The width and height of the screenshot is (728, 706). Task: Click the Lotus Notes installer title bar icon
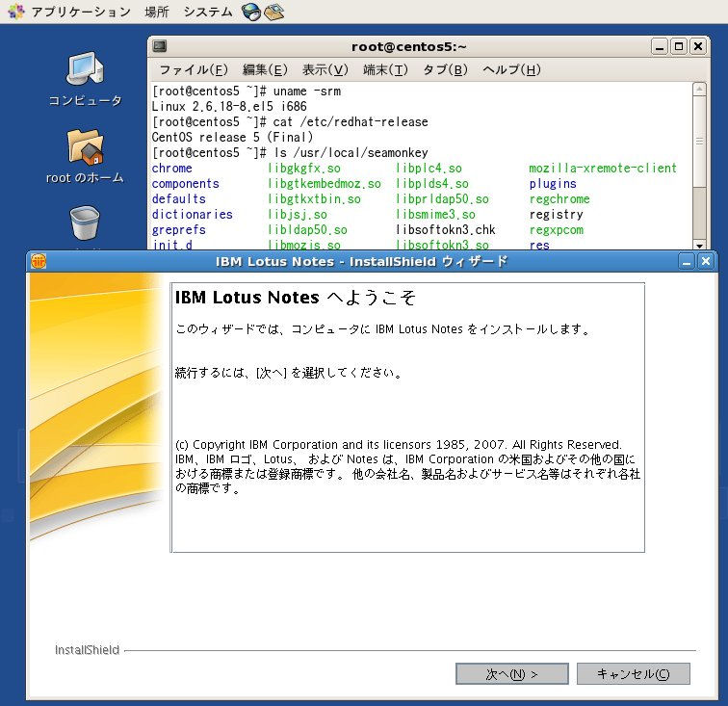tap(39, 261)
